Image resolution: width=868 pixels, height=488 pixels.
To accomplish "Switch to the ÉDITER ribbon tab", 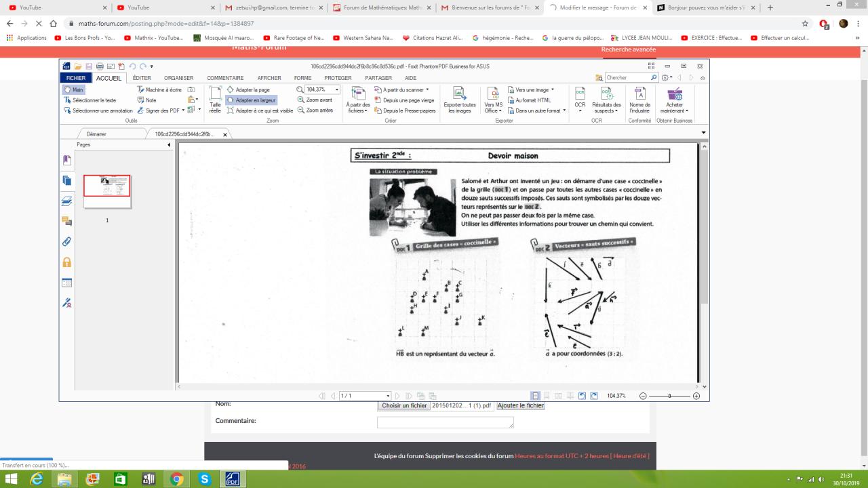I will click(x=142, y=78).
